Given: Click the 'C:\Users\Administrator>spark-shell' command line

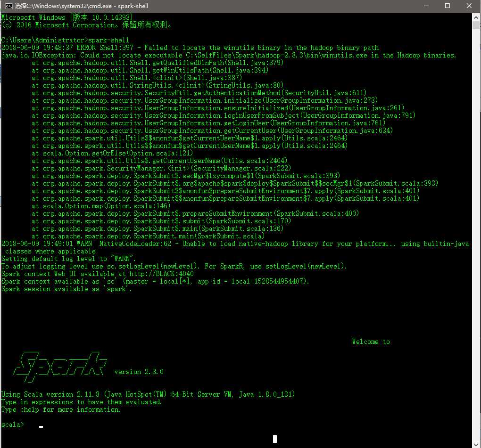Looking at the screenshot, I should 65,40.
